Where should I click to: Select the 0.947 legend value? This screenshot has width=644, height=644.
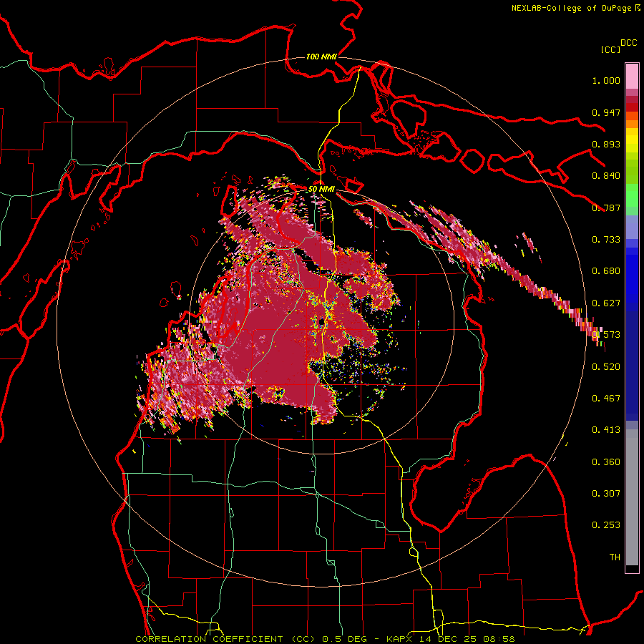(606, 112)
